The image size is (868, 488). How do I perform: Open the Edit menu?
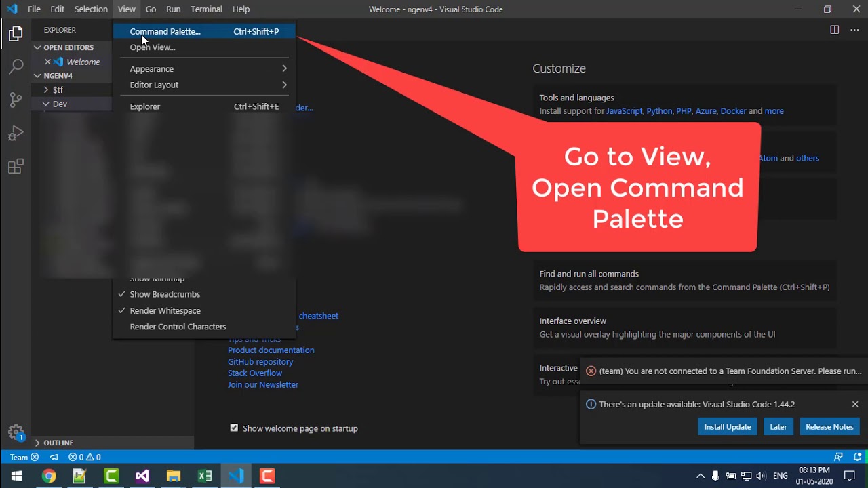point(57,9)
